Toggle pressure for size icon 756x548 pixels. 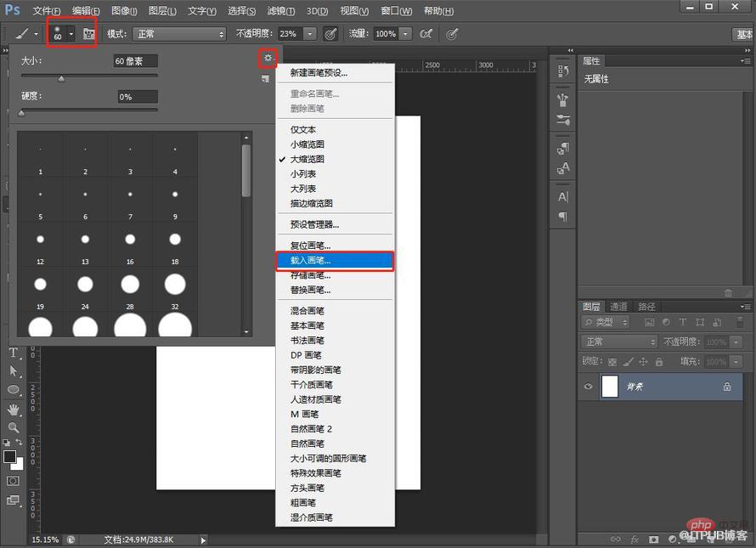click(452, 34)
